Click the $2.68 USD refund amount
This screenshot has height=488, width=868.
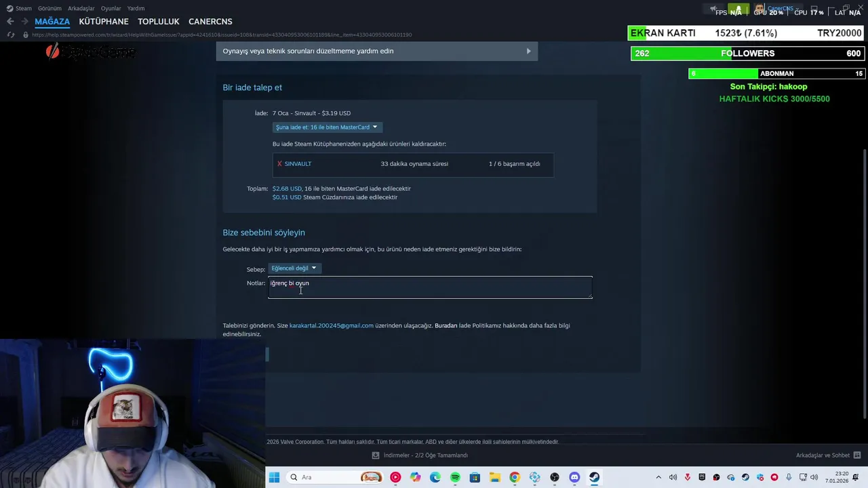click(287, 188)
